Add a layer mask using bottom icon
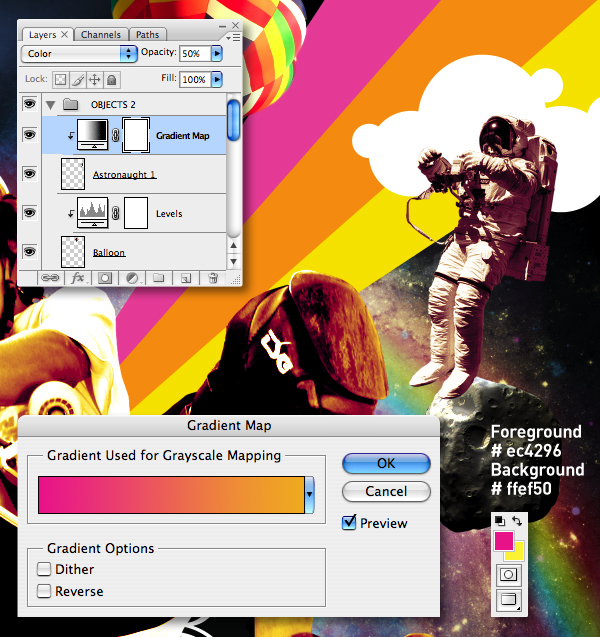 click(104, 278)
